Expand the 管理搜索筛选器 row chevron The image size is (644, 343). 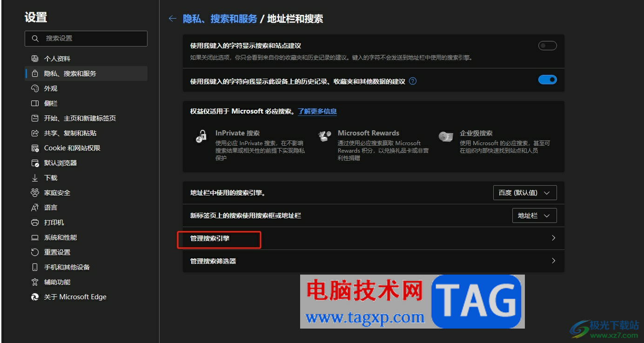(553, 261)
